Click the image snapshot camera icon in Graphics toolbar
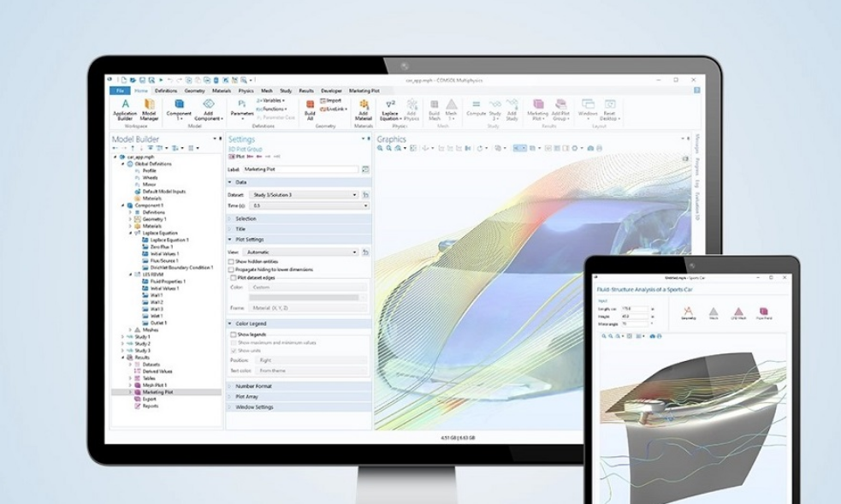Image resolution: width=841 pixels, height=504 pixels. tap(590, 149)
